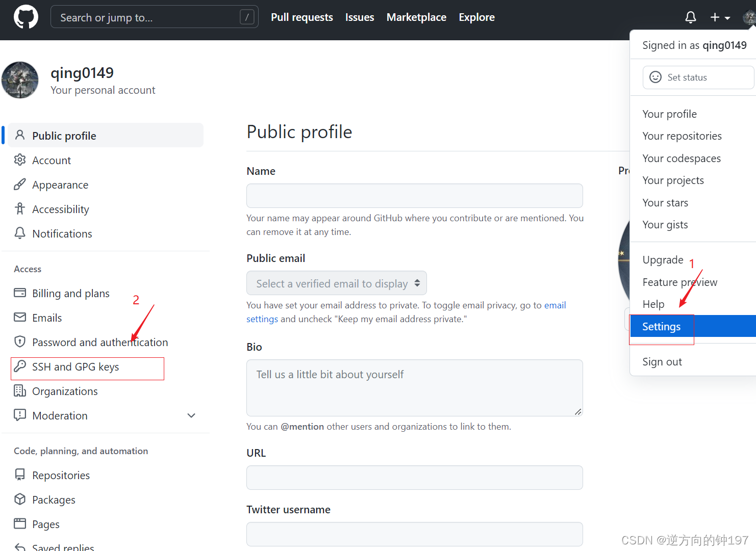
Task: Choose Your repositories from the menu
Action: pos(682,136)
